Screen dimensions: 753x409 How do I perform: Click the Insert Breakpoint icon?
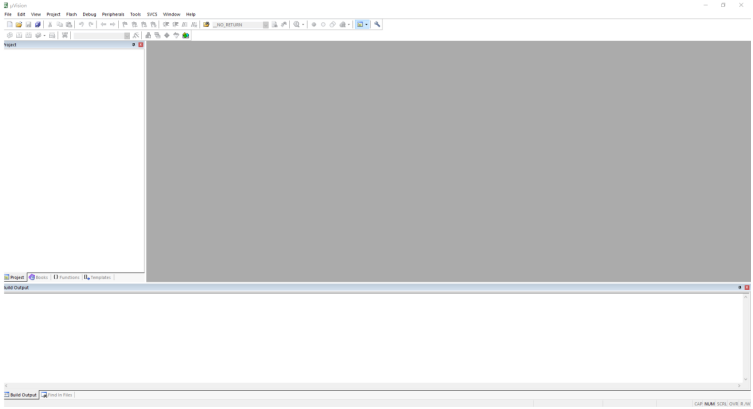313,24
